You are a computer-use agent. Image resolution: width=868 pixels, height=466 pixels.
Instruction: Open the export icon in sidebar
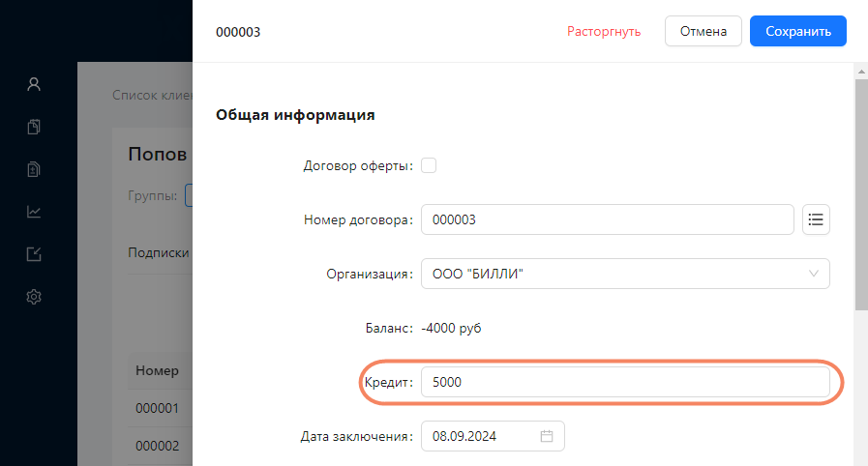pos(34,254)
